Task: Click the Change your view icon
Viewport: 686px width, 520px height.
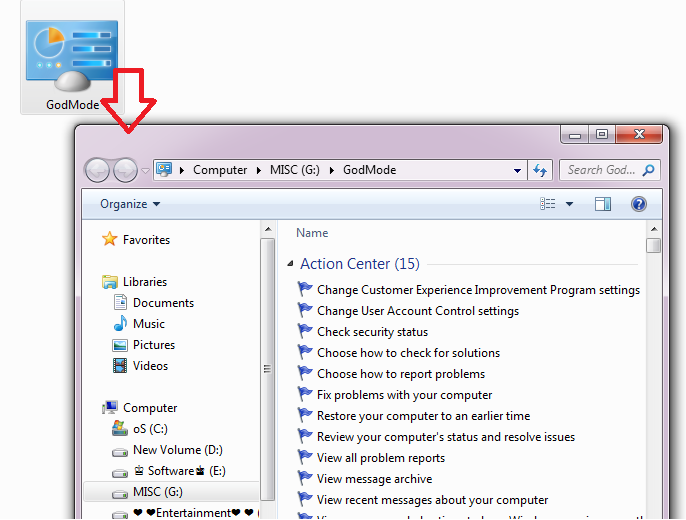Action: [x=548, y=204]
